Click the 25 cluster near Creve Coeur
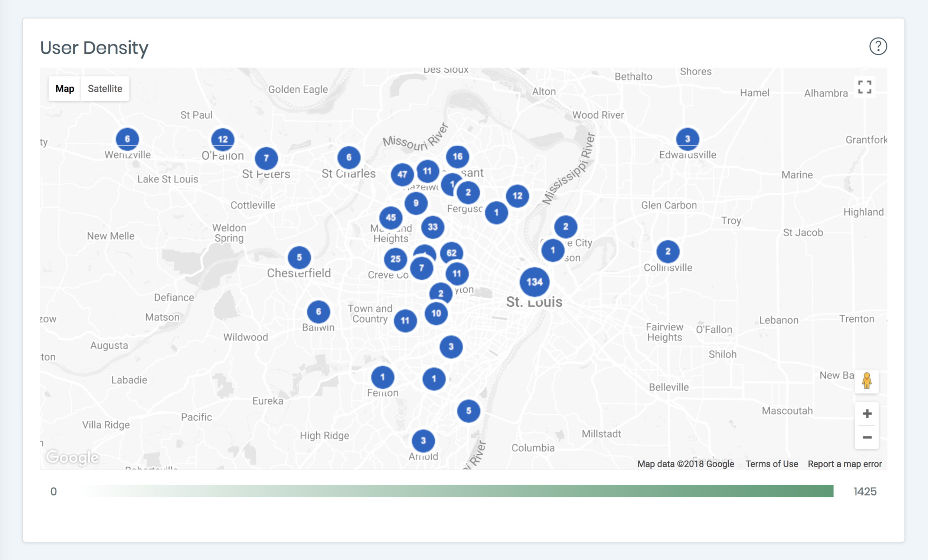928x560 pixels. [x=395, y=259]
